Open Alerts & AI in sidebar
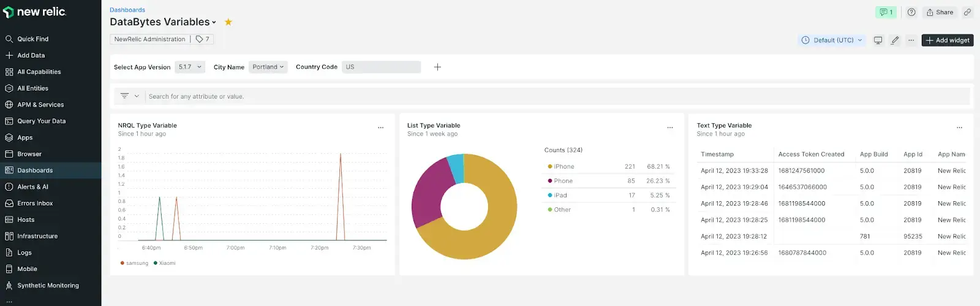The image size is (980, 306). (32, 187)
